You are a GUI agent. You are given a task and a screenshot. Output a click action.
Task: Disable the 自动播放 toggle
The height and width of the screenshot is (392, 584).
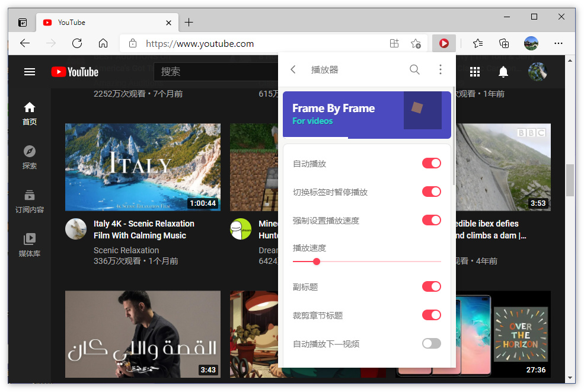tap(432, 163)
